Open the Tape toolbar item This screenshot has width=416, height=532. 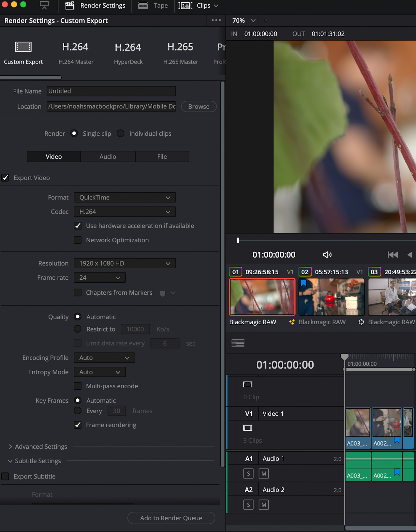(153, 6)
